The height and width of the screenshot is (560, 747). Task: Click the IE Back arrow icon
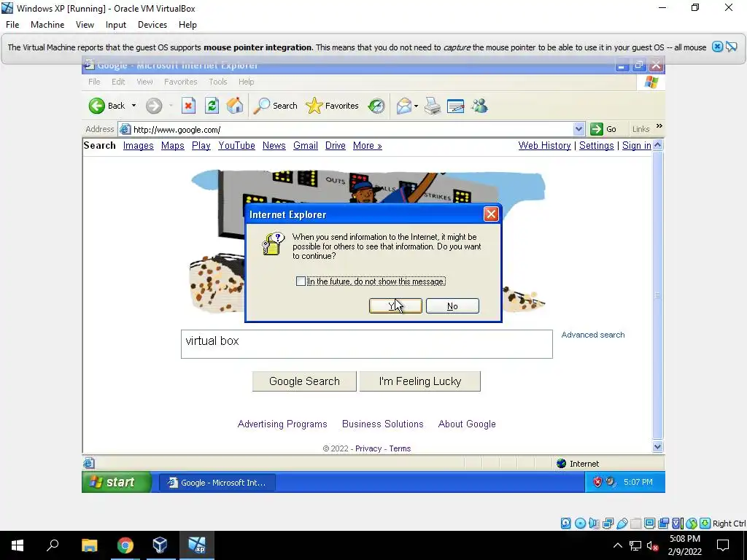[97, 106]
